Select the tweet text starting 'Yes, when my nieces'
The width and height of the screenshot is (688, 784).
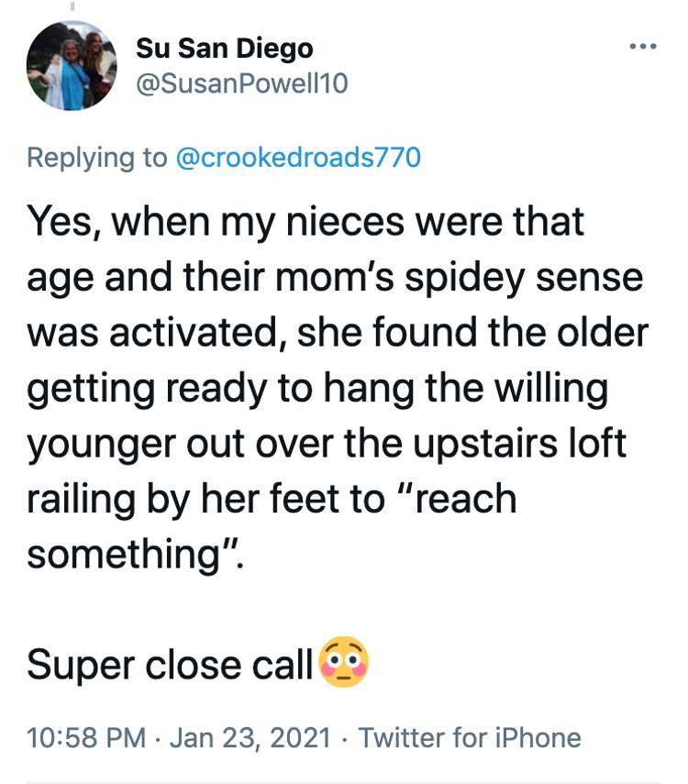click(x=338, y=388)
